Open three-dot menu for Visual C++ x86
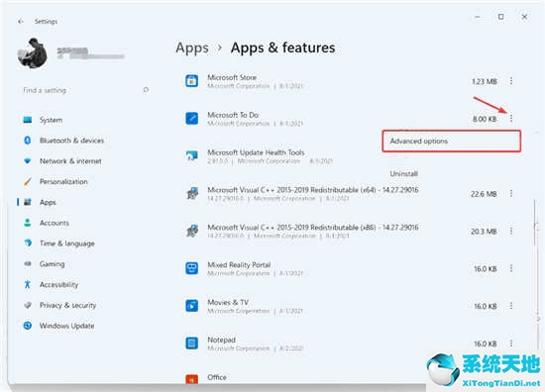Viewport: 545px width, 392px height. [x=511, y=231]
